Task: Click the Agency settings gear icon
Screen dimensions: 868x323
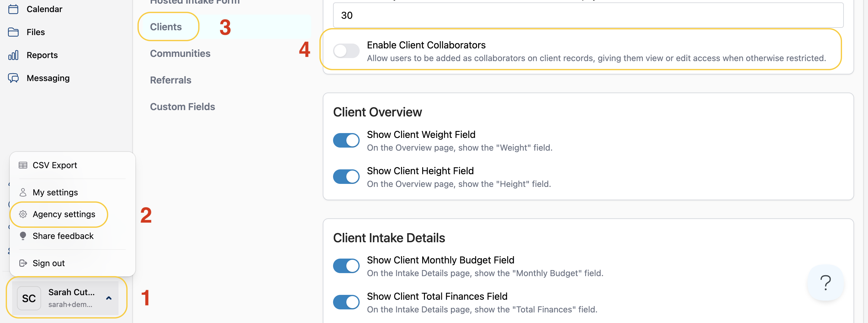Action: click(x=23, y=214)
